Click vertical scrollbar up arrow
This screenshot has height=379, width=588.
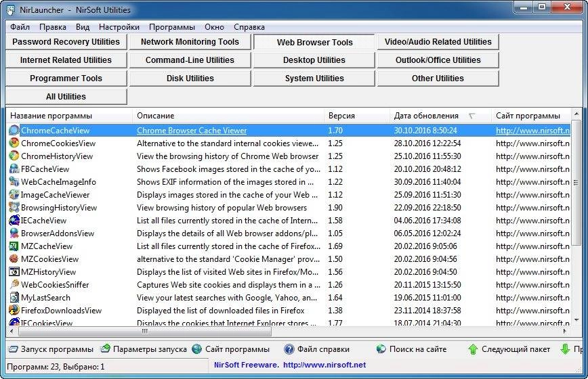point(576,114)
